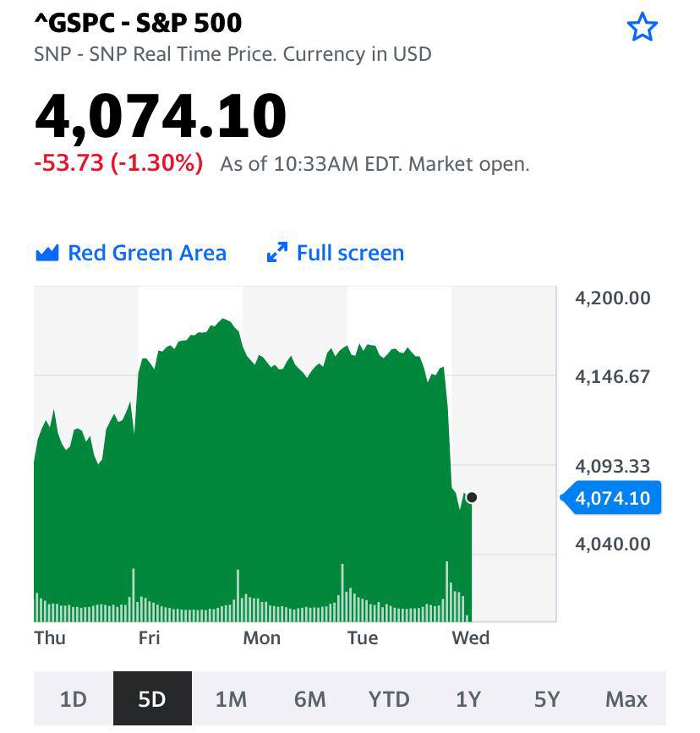Switch to 1M time range

pyautogui.click(x=231, y=699)
